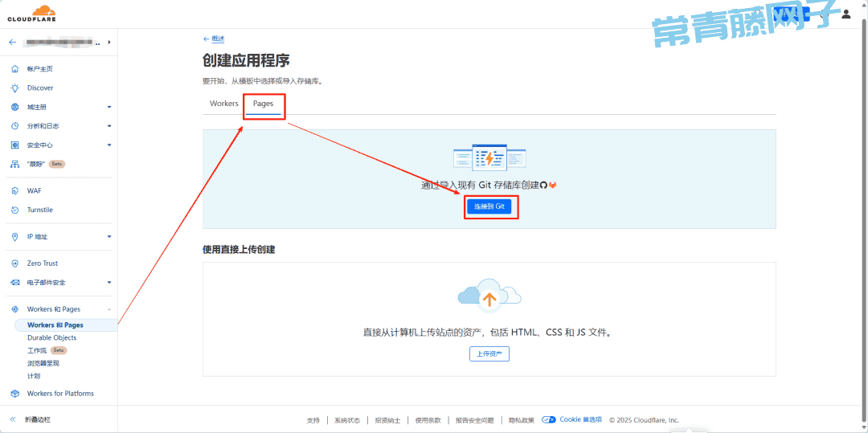868x433 pixels.
Task: Open the 招贤纳士 footer link
Action: 387,420
